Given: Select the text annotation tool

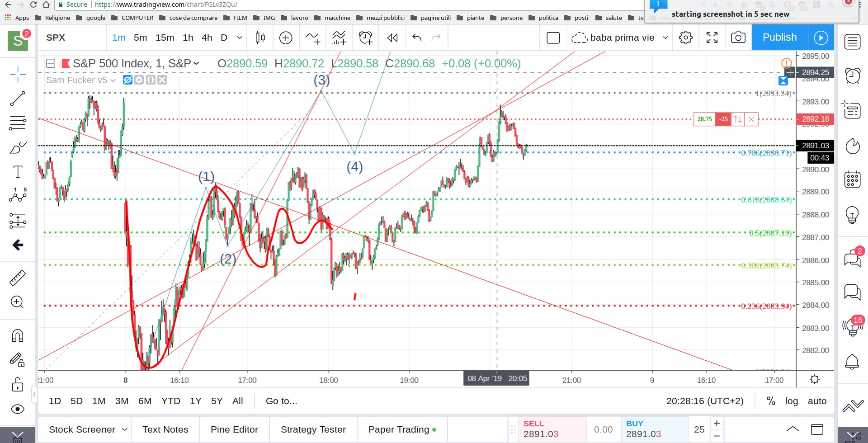Looking at the screenshot, I should tap(18, 172).
